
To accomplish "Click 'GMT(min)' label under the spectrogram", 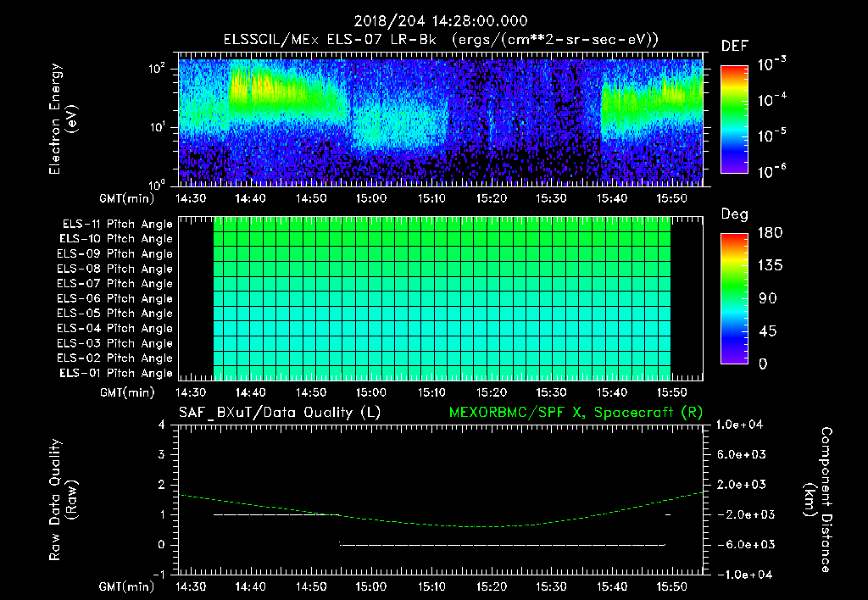I will click(x=127, y=198).
